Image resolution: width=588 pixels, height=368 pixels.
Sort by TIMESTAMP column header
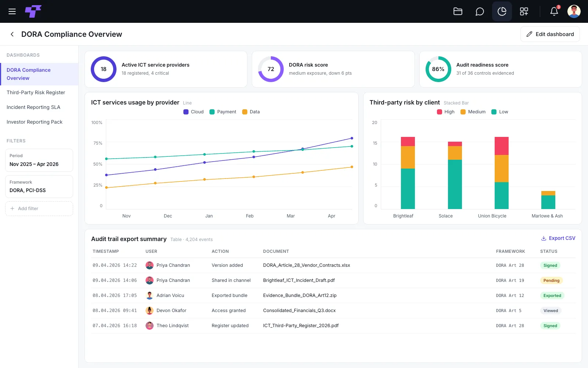[106, 251]
